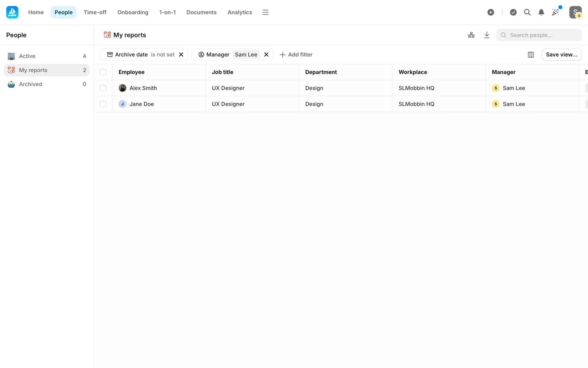Open the Analytics tab
This screenshot has height=368, width=588.
240,12
